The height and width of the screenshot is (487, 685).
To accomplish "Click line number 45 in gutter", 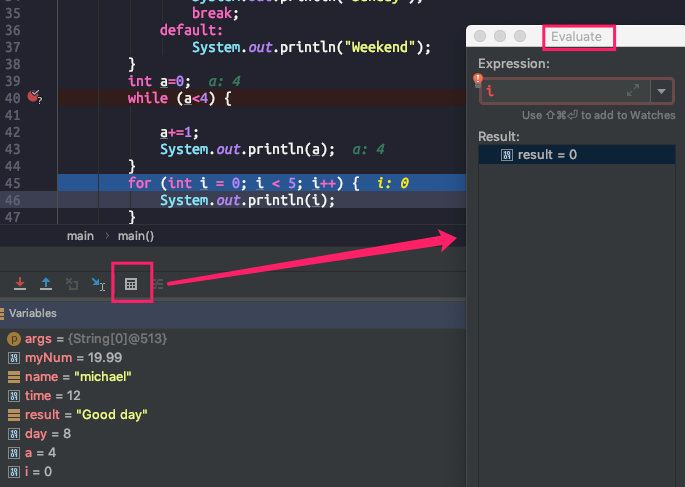I will click(13, 183).
